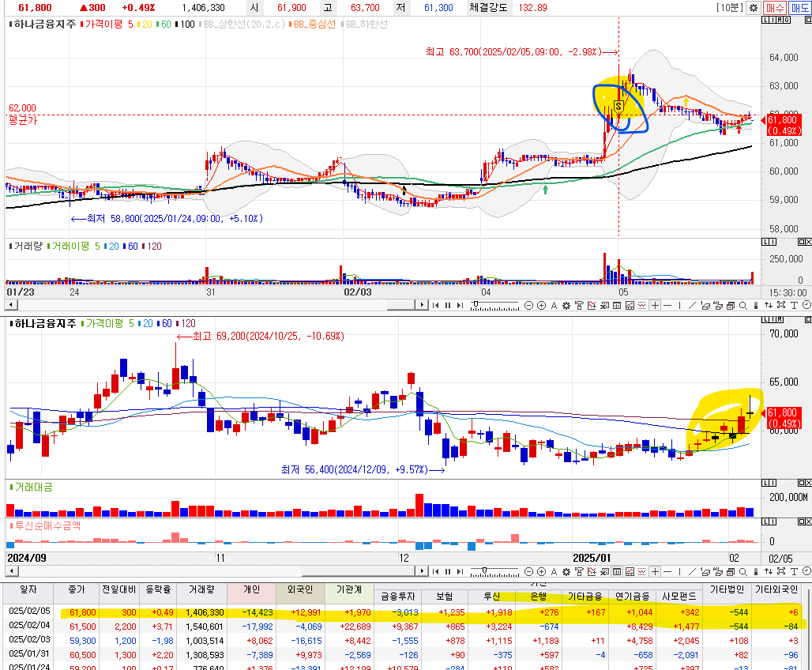This screenshot has width=812, height=670.
Task: Click the data table icon in upper chart toolbar
Action: click(x=617, y=306)
